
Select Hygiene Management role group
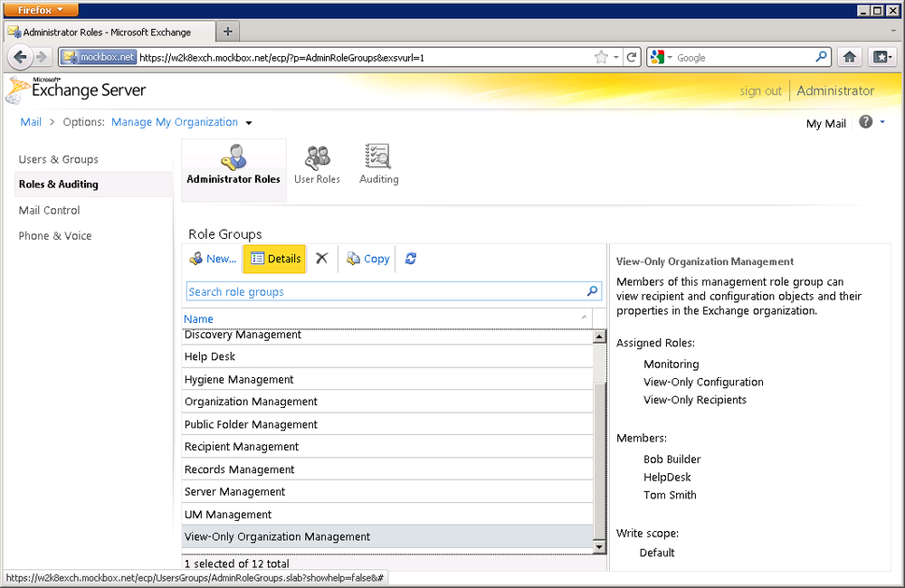[387, 379]
